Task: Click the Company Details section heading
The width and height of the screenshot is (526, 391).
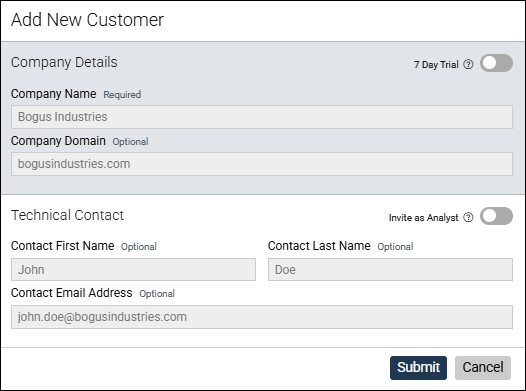Action: click(x=64, y=62)
